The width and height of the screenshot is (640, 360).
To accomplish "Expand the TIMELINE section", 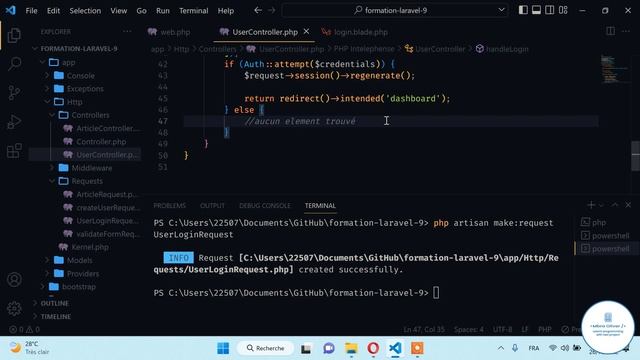I will pos(56,316).
